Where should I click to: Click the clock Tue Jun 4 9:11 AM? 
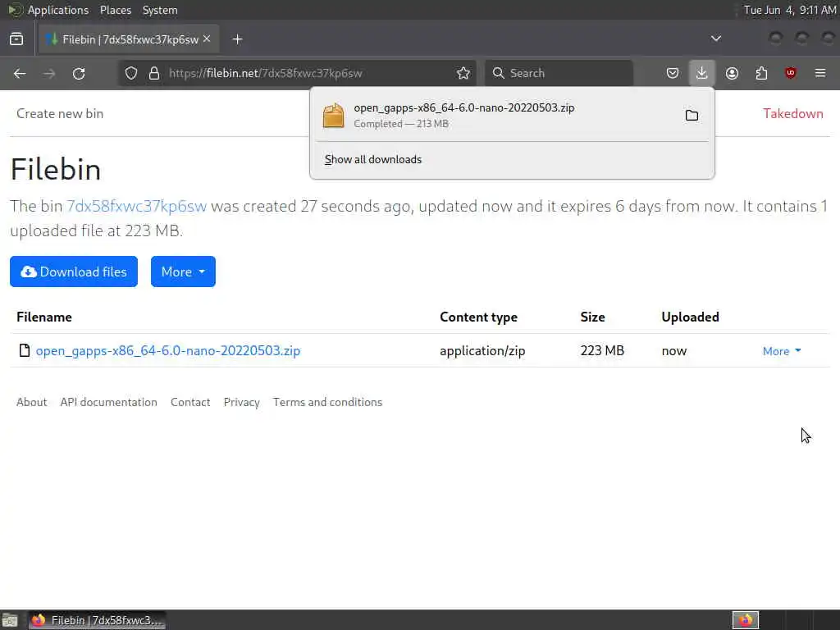(x=790, y=10)
